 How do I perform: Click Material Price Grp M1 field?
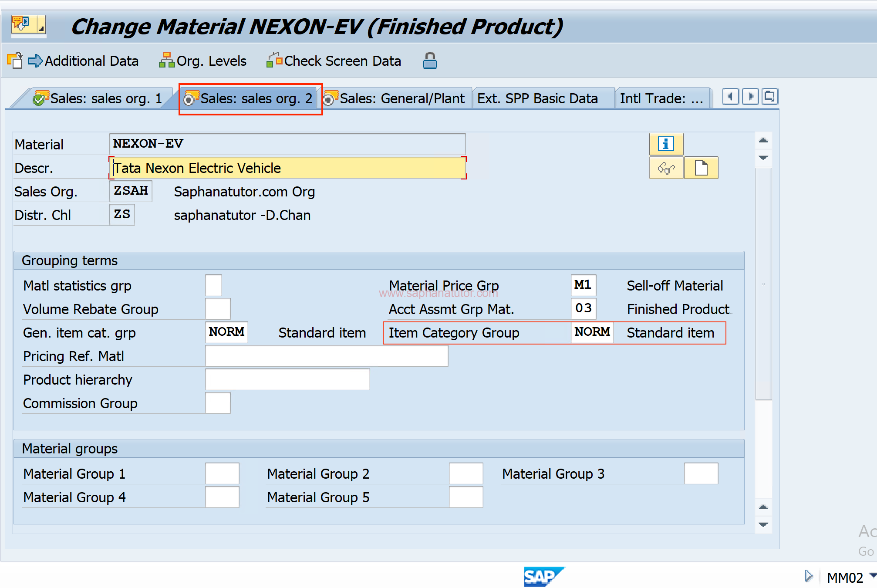pyautogui.click(x=584, y=285)
